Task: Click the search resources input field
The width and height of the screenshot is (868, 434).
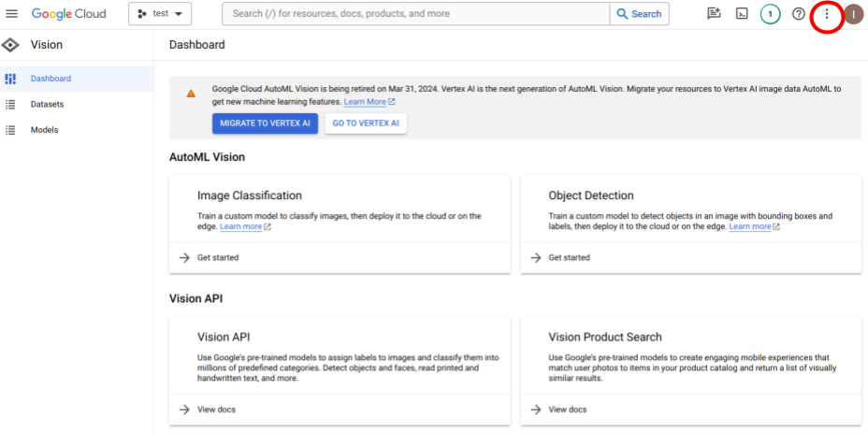Action: (416, 14)
